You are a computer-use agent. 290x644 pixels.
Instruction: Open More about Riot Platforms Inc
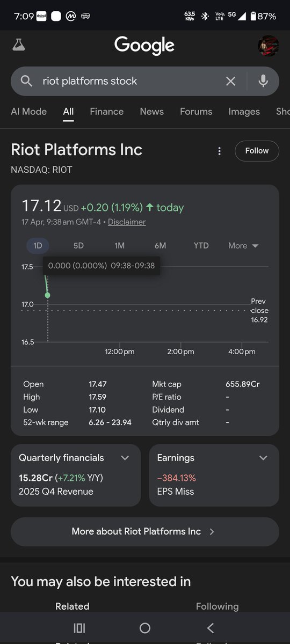click(x=145, y=531)
